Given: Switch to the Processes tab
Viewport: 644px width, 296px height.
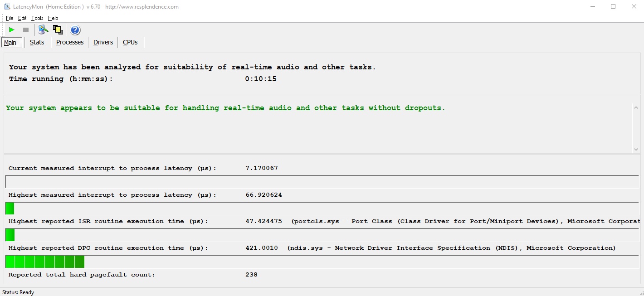Looking at the screenshot, I should [70, 42].
